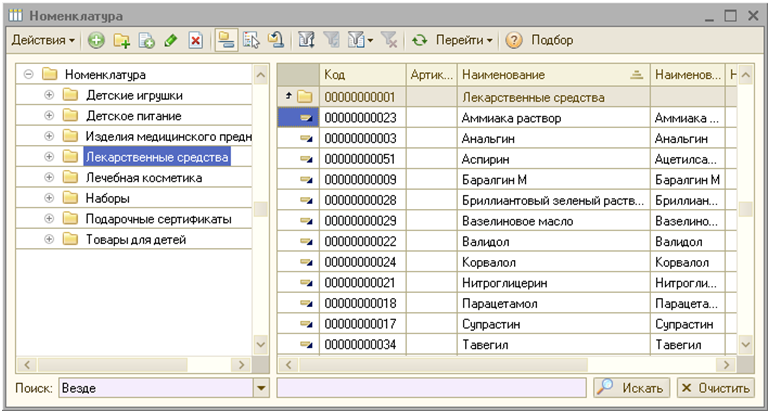Click the Подбор toolbar button
The width and height of the screenshot is (770, 413).
553,41
